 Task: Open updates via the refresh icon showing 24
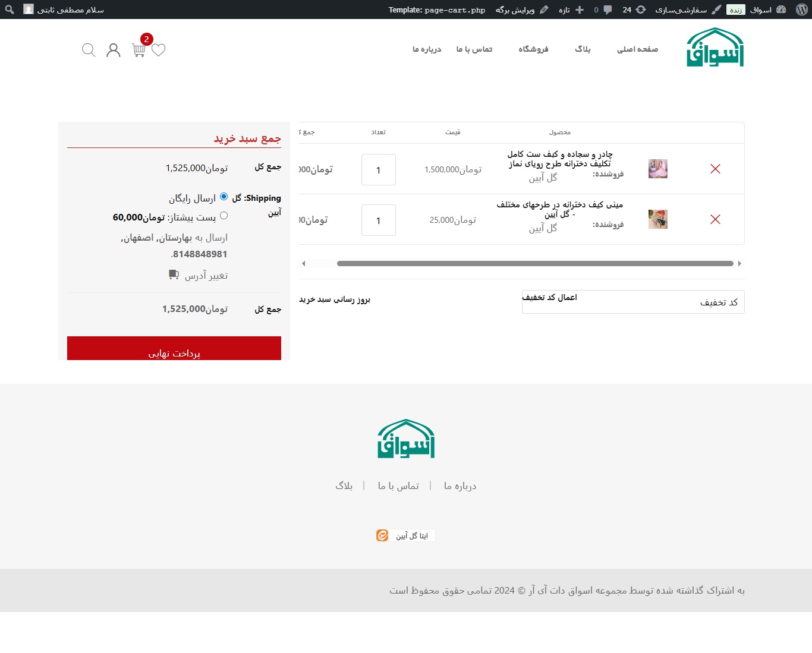[x=640, y=10]
